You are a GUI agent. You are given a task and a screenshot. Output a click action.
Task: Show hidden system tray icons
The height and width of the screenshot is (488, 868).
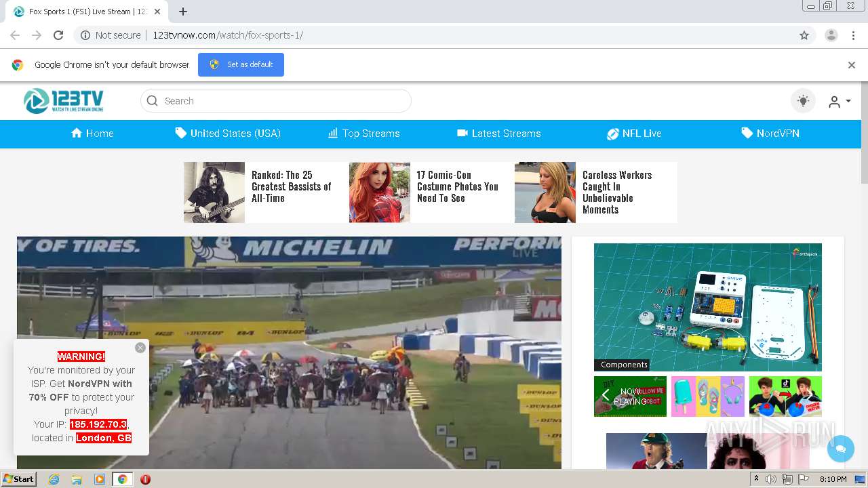756,479
